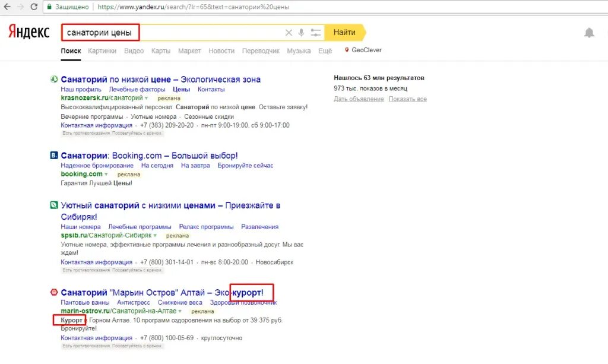Open the 'Антистресс' sitelink
The width and height of the screenshot is (608, 364).
pos(134,302)
